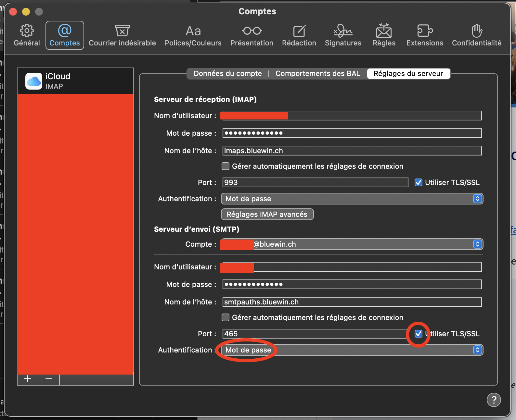Click the Réglages IMAP avancés button

267,214
